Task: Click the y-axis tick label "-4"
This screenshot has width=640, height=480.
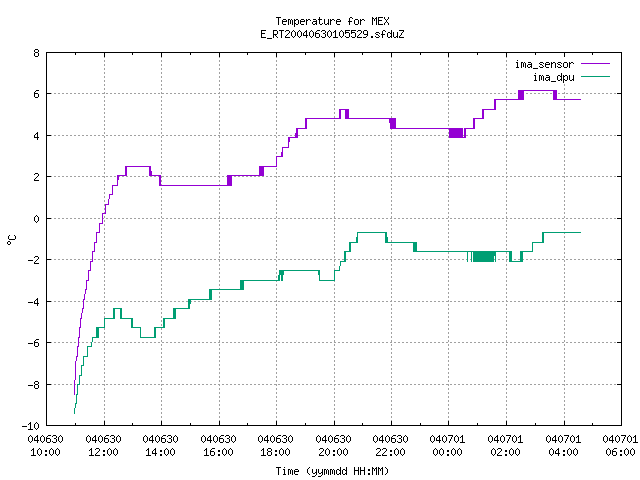Action: click(33, 302)
